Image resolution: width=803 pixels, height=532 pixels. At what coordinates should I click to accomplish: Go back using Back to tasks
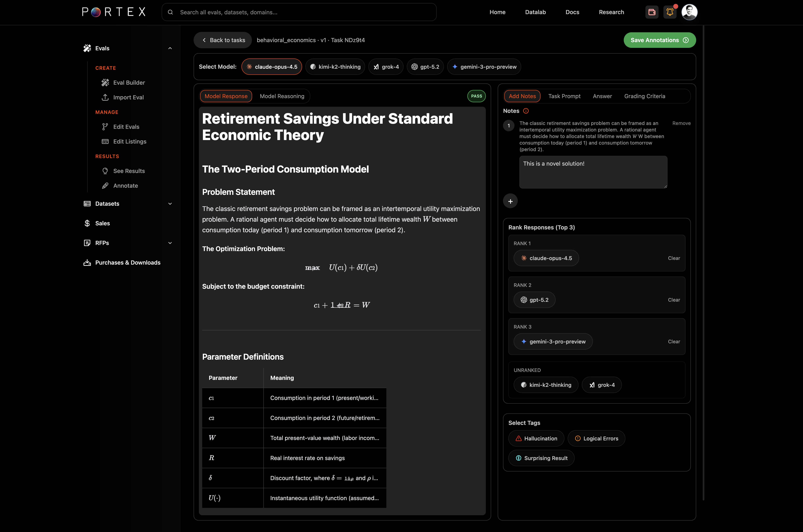click(x=223, y=40)
